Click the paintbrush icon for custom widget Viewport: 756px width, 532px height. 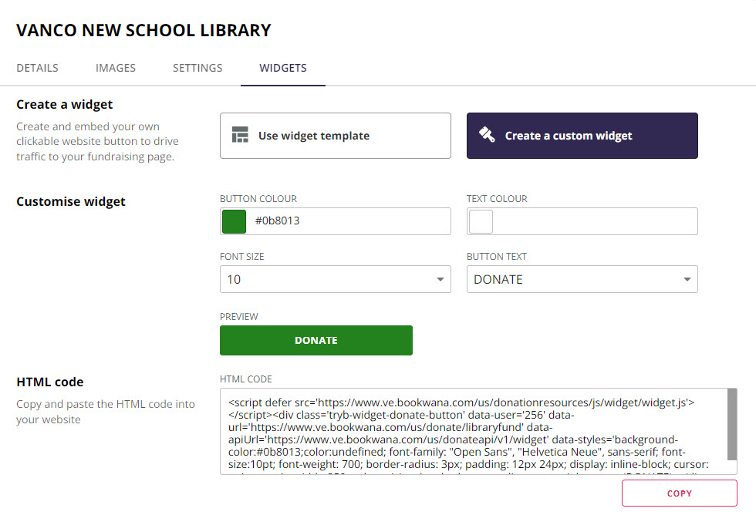pyautogui.click(x=487, y=136)
